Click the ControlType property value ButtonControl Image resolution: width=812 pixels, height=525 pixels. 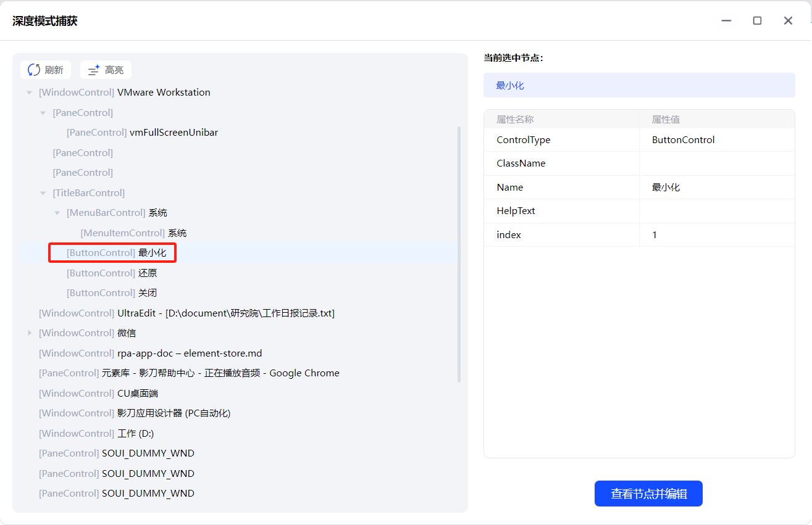click(683, 140)
